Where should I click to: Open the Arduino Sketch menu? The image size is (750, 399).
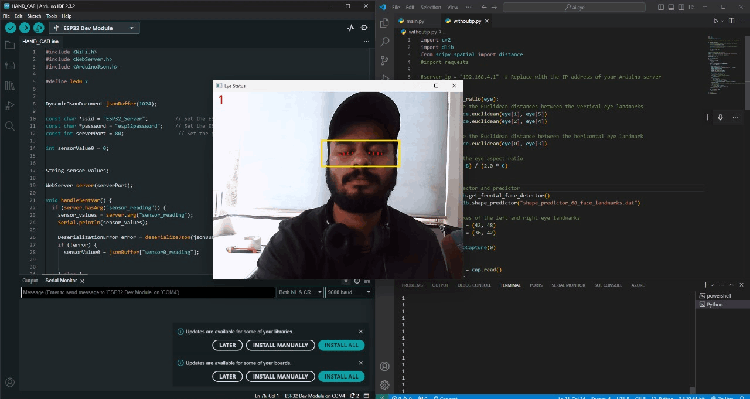coord(34,16)
